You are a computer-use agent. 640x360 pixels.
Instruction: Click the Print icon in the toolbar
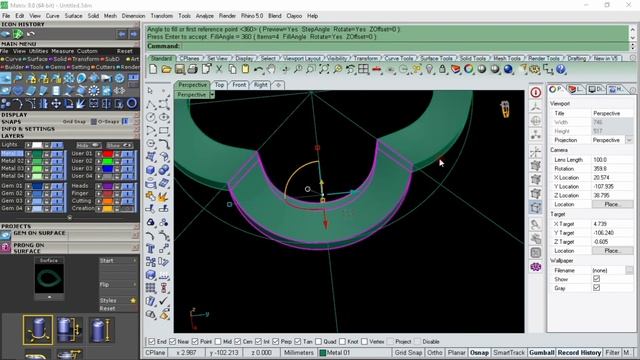193,69
